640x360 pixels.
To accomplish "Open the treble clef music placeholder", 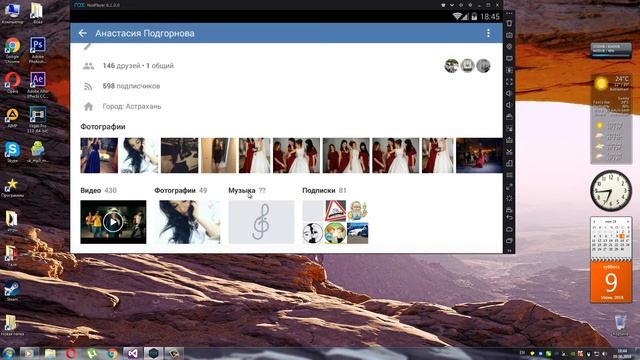I will coord(261,222).
